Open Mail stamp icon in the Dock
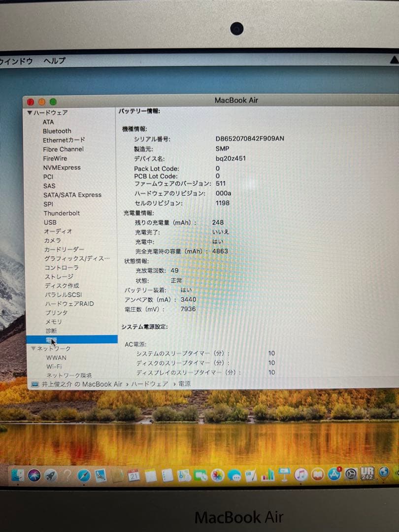 (100, 476)
